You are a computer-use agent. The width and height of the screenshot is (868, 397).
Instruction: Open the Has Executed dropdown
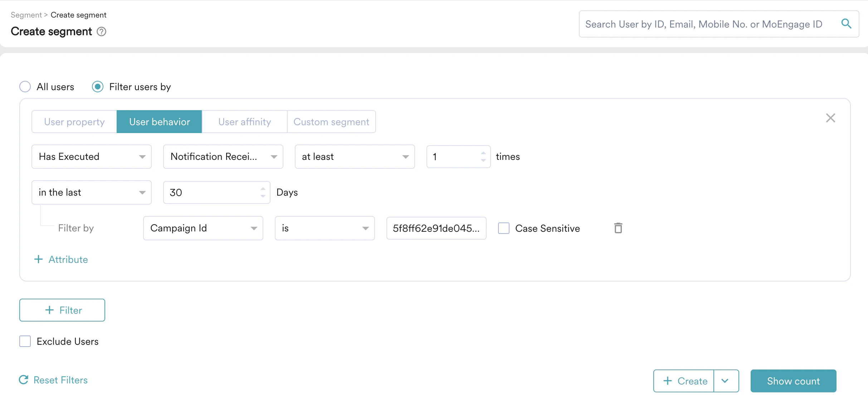(92, 157)
